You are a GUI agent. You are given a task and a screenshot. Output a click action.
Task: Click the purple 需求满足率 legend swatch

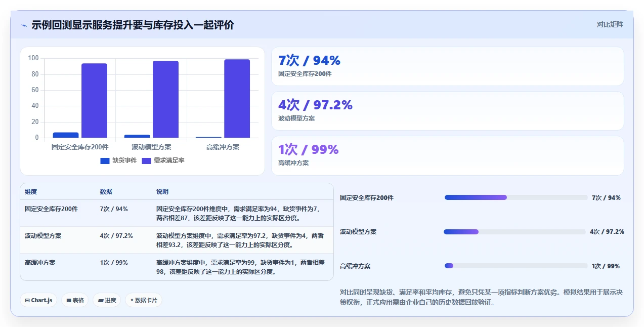pyautogui.click(x=146, y=161)
